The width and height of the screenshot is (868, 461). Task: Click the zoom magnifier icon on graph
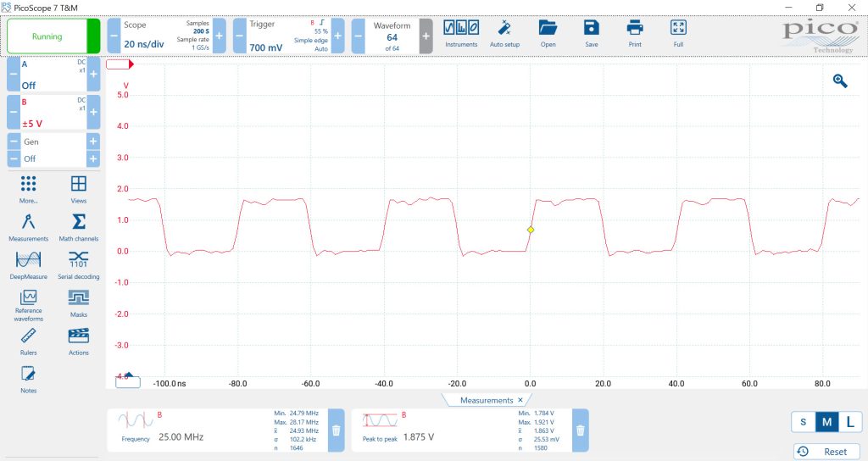tap(840, 81)
